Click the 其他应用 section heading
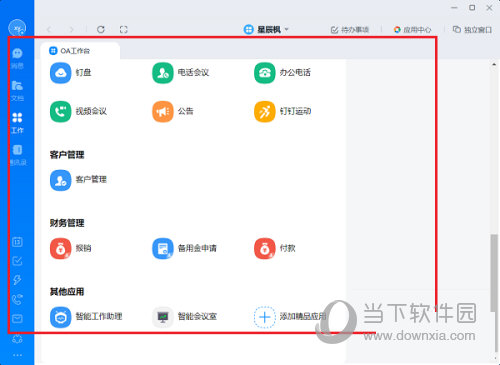 [67, 292]
